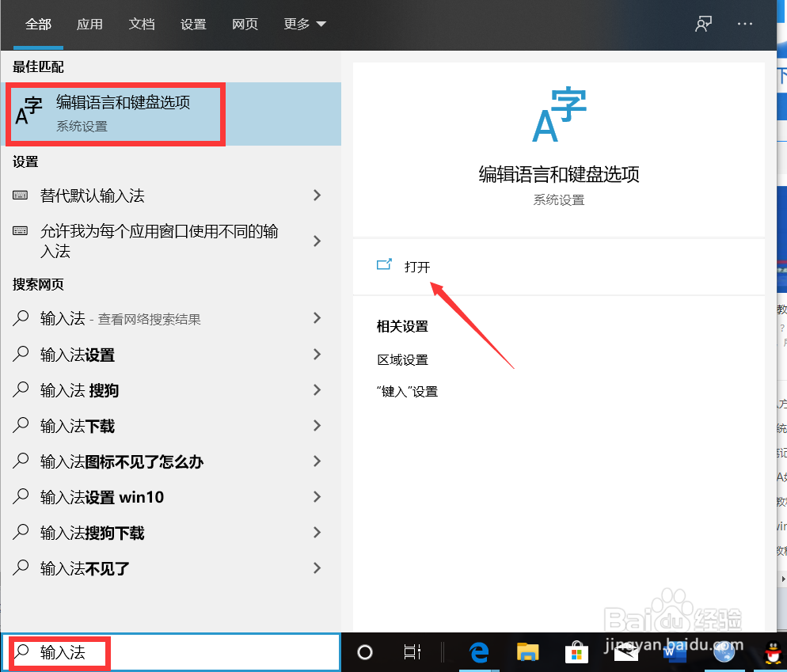Open Task View from the taskbar
This screenshot has width=787, height=672.
(412, 652)
